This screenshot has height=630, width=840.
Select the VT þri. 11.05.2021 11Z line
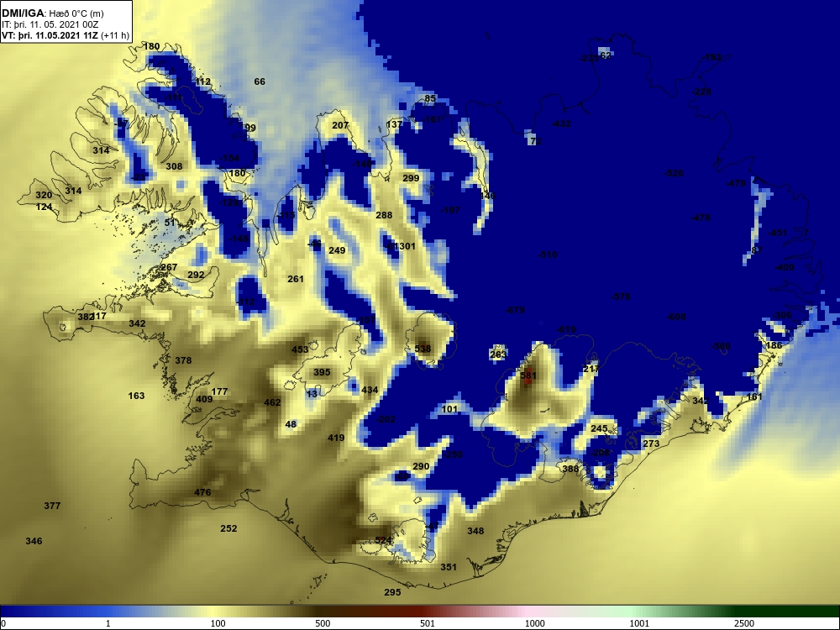tap(66, 36)
